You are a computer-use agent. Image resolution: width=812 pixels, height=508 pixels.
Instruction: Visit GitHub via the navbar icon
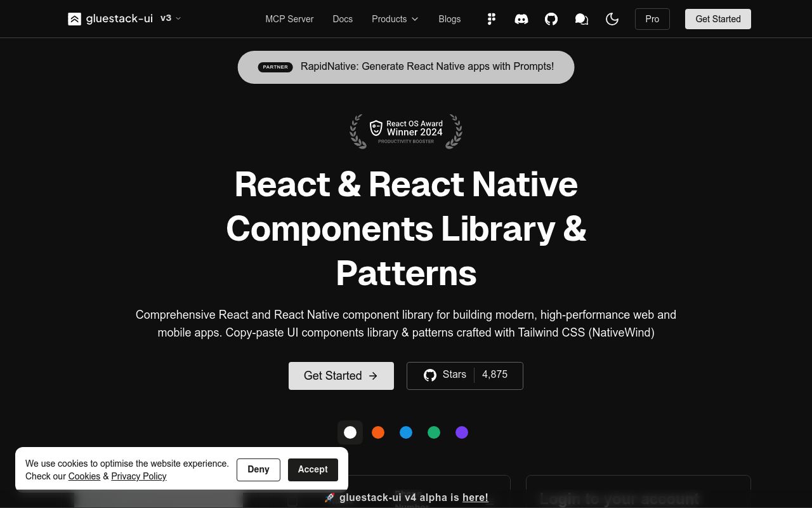[551, 19]
